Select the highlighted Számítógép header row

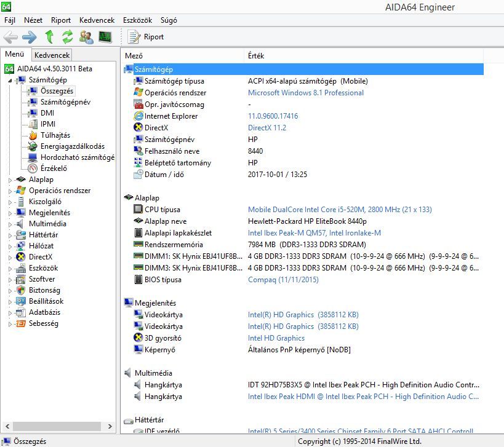point(304,69)
